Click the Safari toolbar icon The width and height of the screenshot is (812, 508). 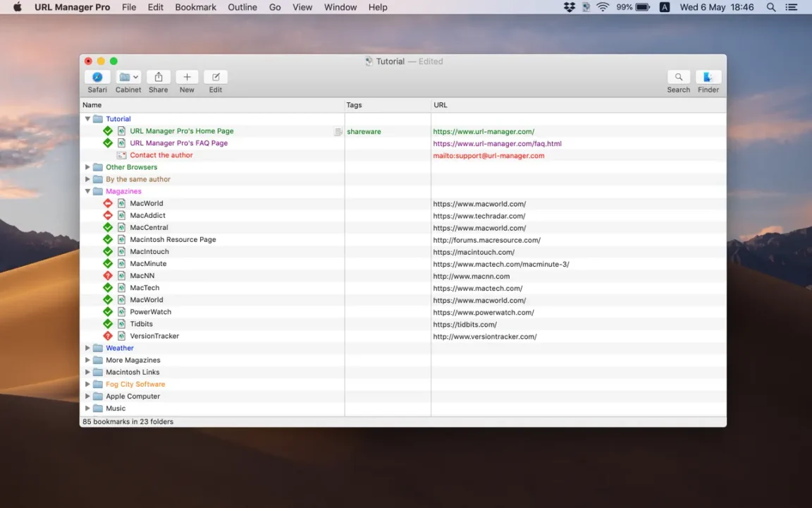(x=97, y=78)
